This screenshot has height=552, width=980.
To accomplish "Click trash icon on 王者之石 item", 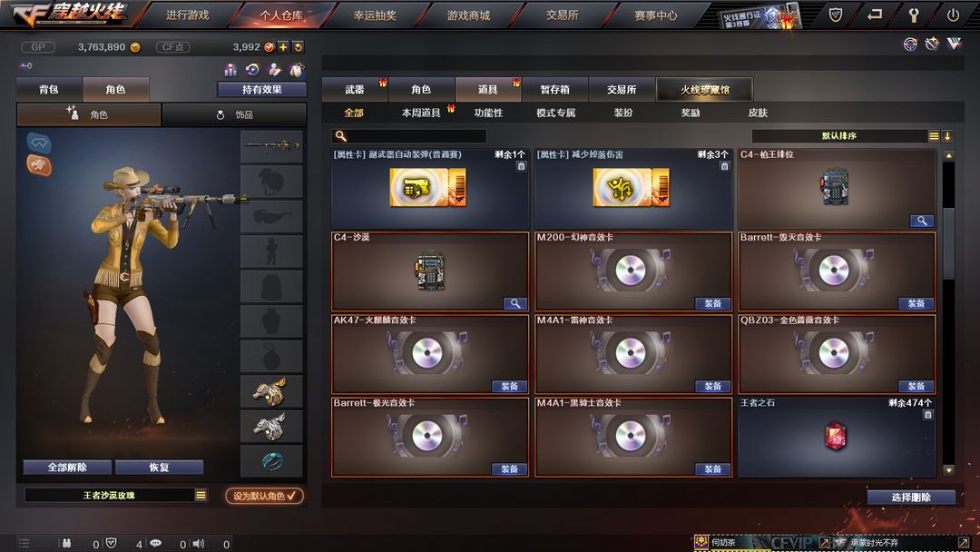I will pos(927,415).
